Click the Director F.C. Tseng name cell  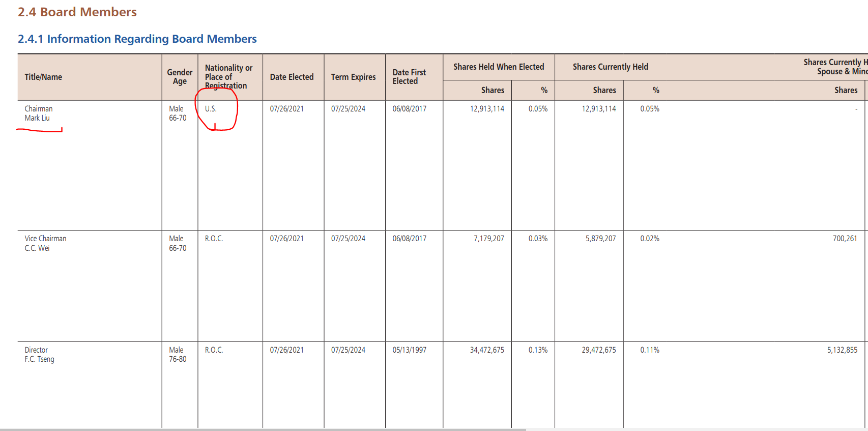click(x=39, y=355)
